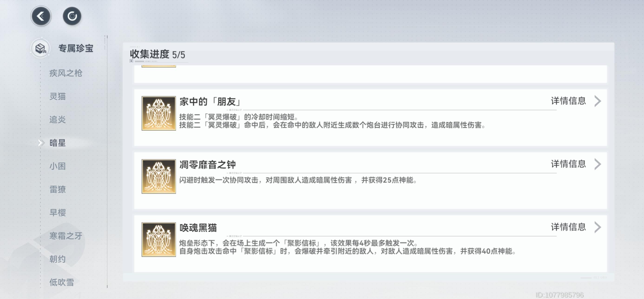Click description line 技能二「冥灵爆破」的冷却时间缩短
This screenshot has height=299, width=644.
pos(238,117)
